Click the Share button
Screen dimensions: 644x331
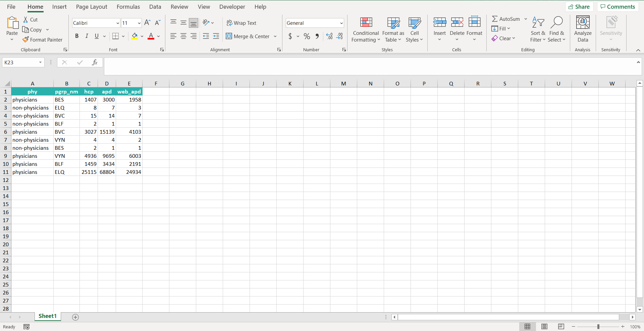coord(579,7)
